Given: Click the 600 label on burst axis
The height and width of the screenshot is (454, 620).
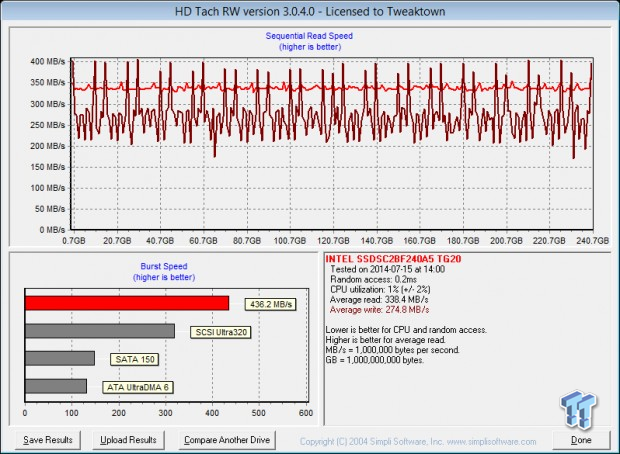Looking at the screenshot, I should [x=306, y=413].
